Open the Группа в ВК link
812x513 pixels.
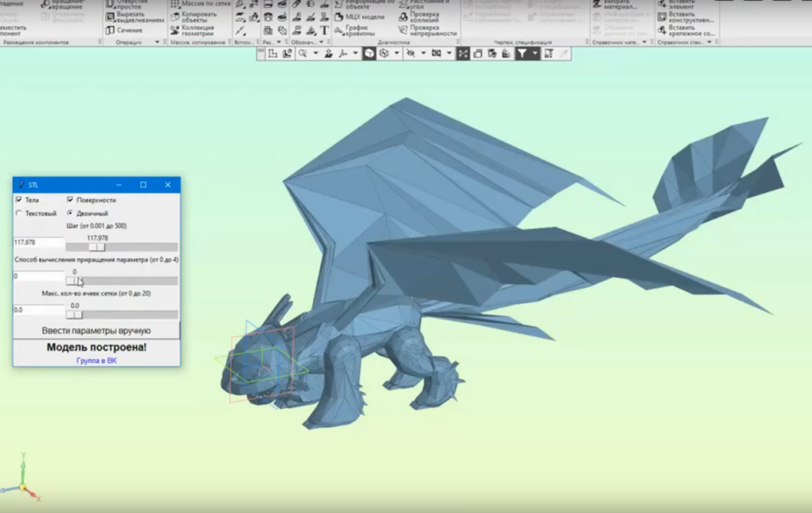[x=96, y=360]
